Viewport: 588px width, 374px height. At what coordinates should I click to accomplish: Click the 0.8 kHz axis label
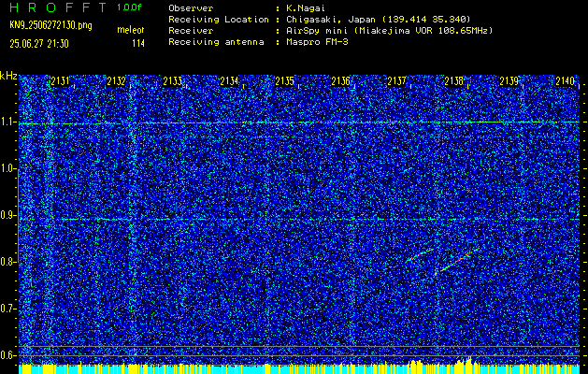pos(7,262)
